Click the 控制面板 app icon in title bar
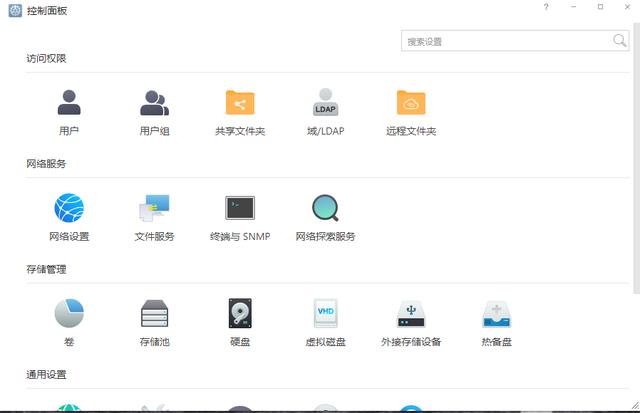 (15, 11)
